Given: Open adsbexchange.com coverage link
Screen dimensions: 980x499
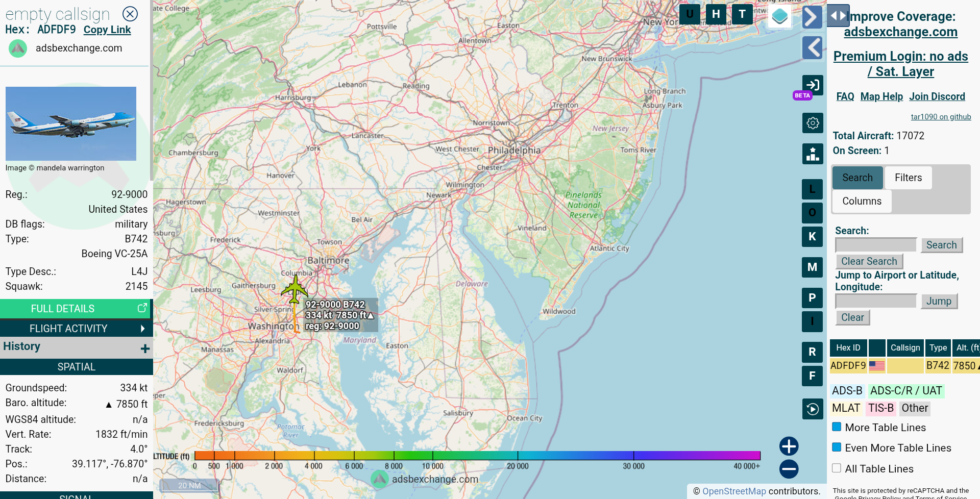Looking at the screenshot, I should tap(900, 32).
